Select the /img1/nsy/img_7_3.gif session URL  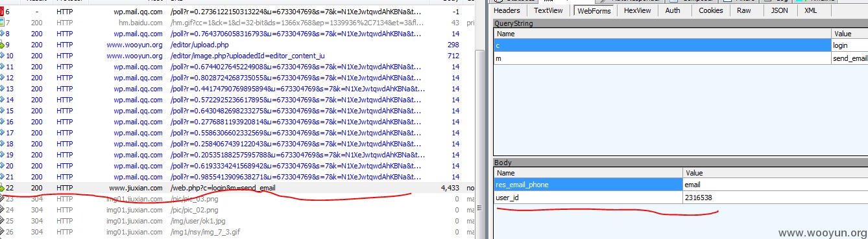[206, 232]
